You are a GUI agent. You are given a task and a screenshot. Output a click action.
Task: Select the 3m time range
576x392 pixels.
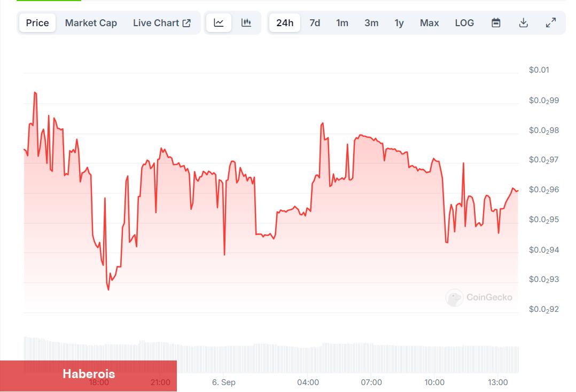coord(371,23)
